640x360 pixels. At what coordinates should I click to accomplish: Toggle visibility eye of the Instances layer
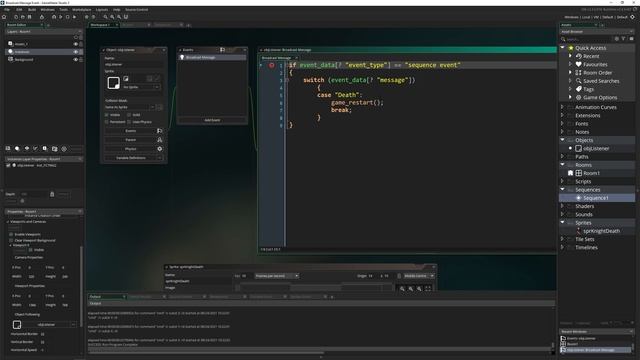click(76, 52)
